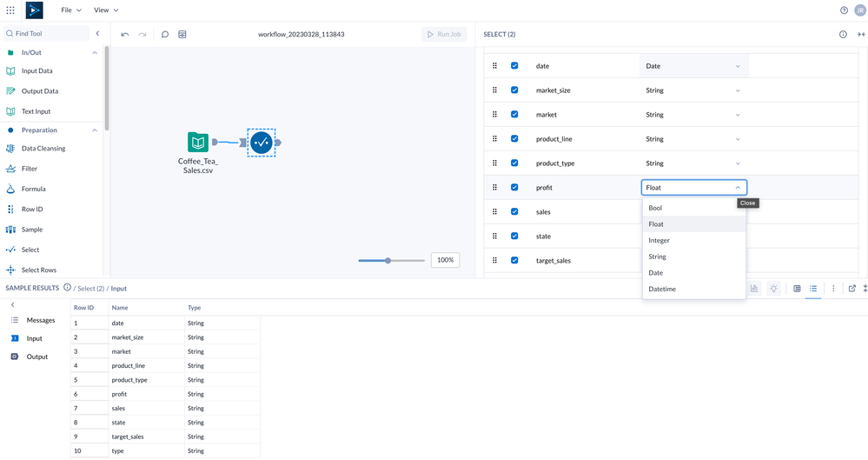Open the workflow configuration panel icon
This screenshot has width=868, height=460.
tap(182, 35)
